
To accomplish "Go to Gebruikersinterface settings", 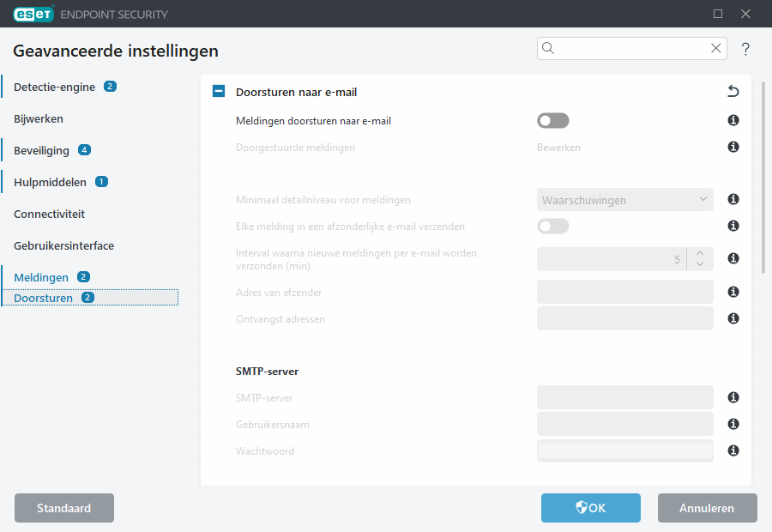I will (63, 245).
